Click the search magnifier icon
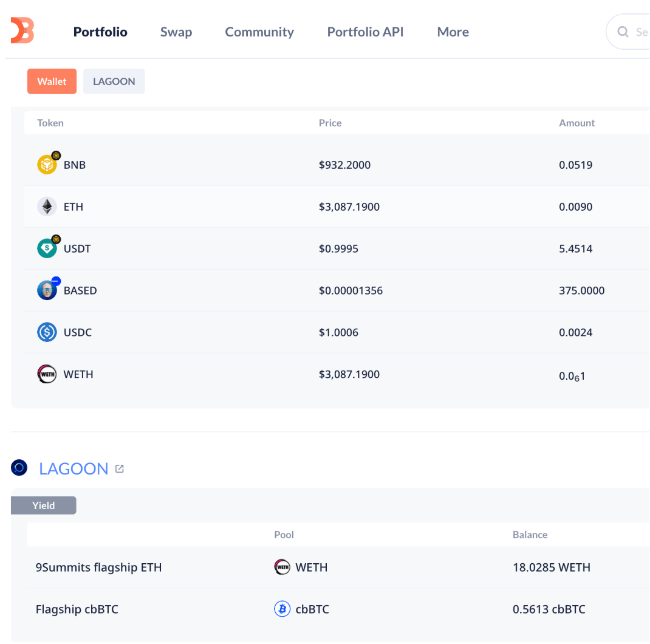Screen dimensions: 650x644 (623, 32)
